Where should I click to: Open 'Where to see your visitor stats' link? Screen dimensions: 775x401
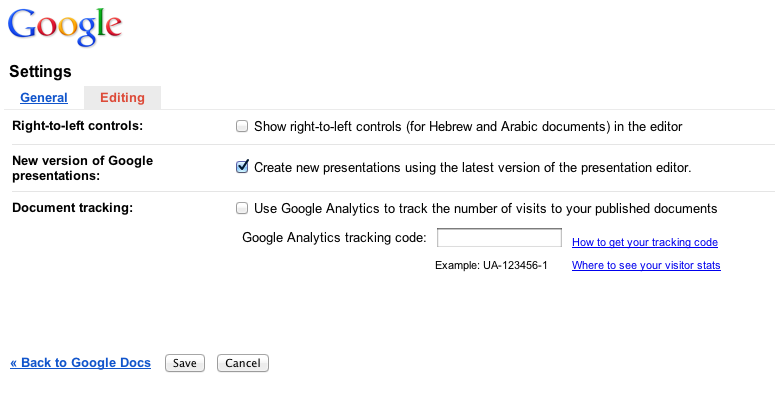click(x=646, y=265)
